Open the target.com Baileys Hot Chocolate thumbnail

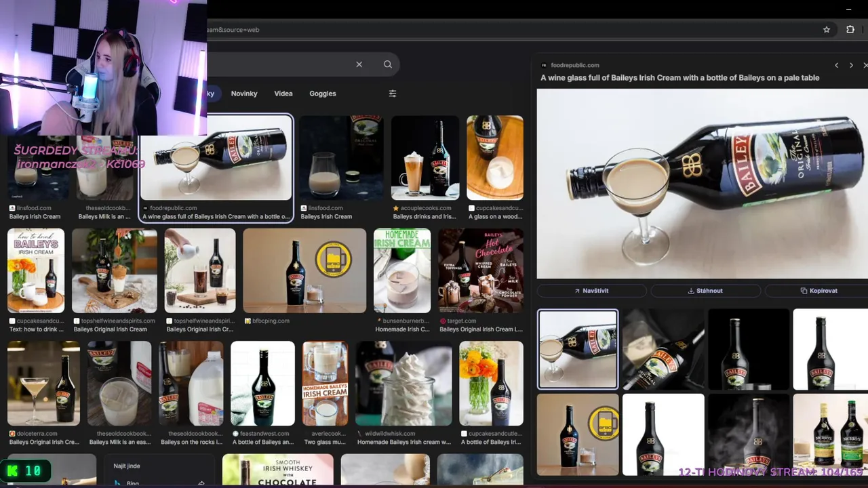pyautogui.click(x=481, y=270)
